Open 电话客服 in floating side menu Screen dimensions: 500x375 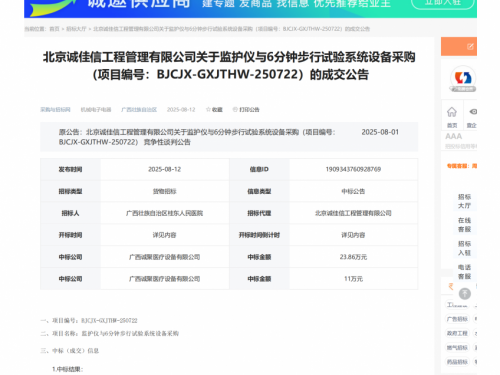464,272
